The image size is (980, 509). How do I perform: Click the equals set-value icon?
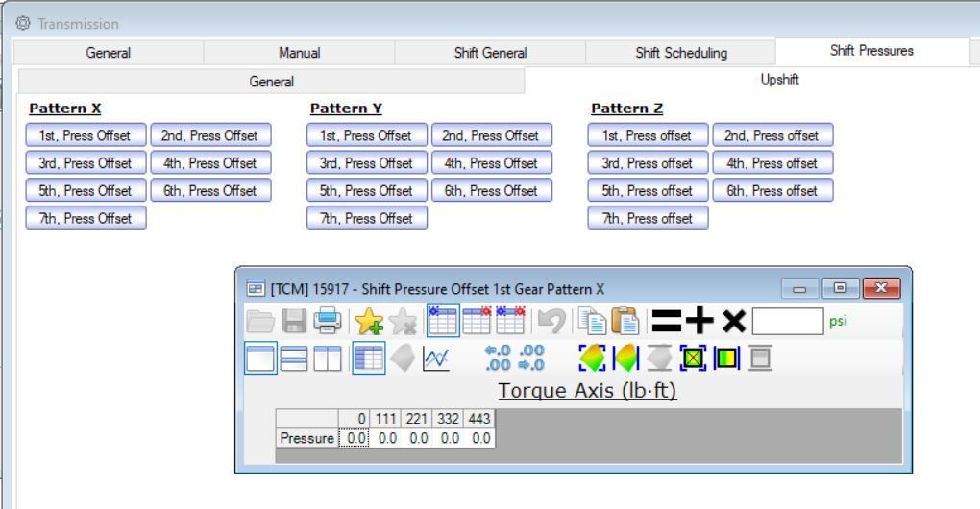coord(667,320)
